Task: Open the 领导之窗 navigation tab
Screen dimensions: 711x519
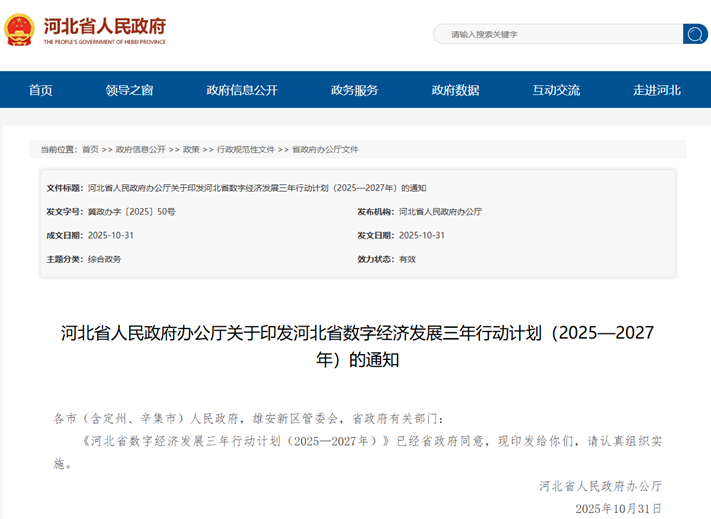Action: (129, 90)
